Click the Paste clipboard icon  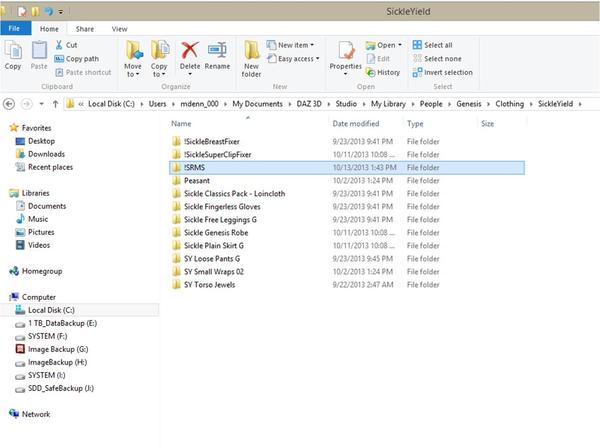tap(39, 55)
